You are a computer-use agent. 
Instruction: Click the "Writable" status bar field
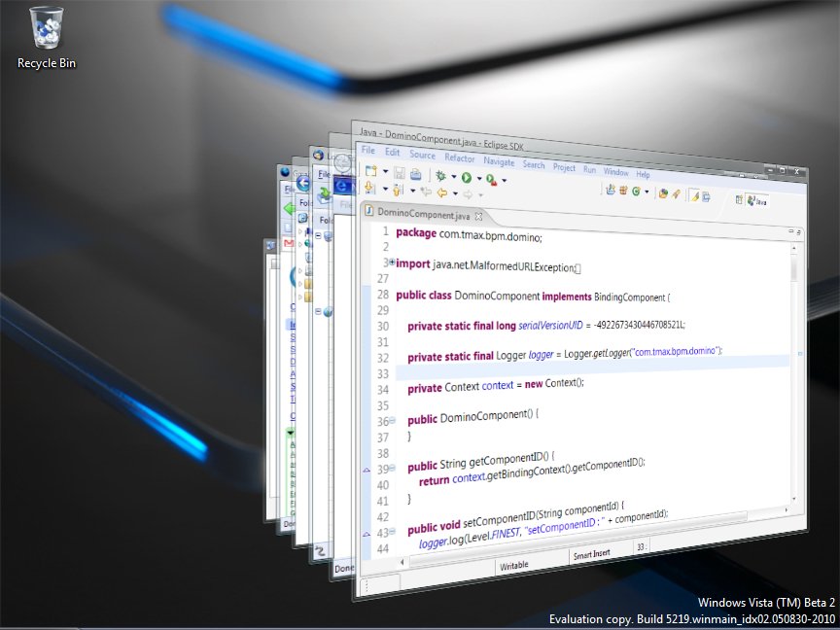[x=514, y=566]
